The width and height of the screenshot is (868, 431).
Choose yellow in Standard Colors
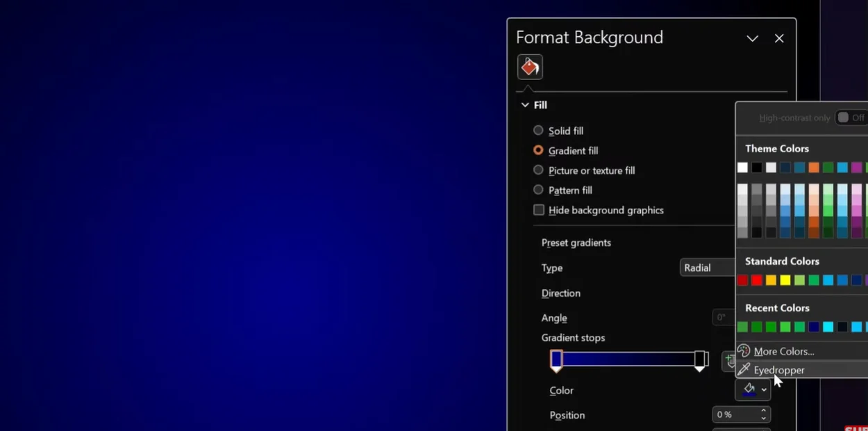pos(785,280)
